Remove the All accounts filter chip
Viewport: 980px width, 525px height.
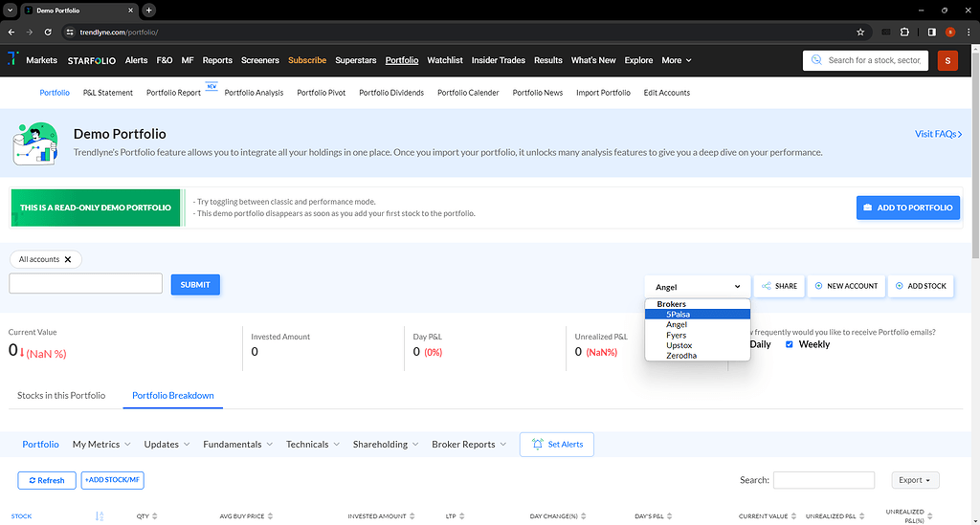pos(68,259)
